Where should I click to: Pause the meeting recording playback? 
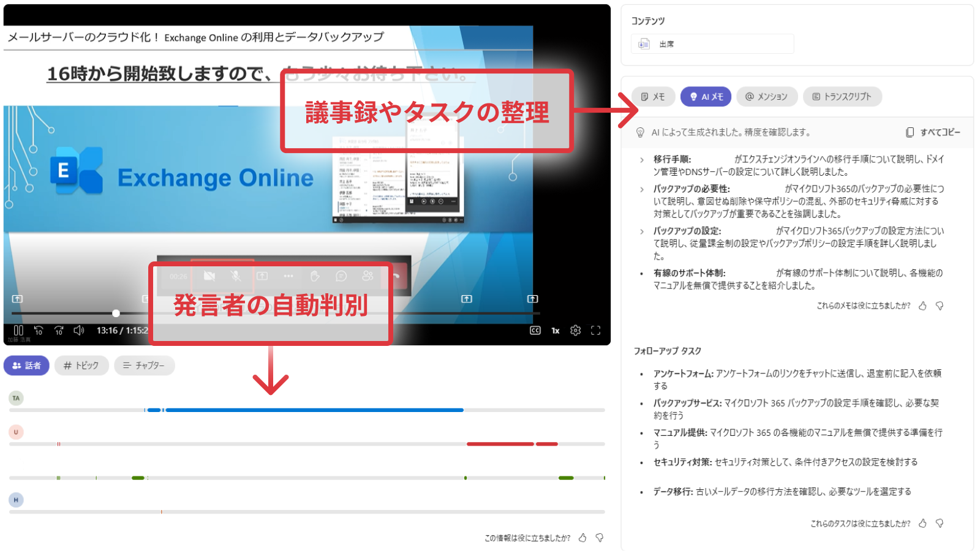18,330
